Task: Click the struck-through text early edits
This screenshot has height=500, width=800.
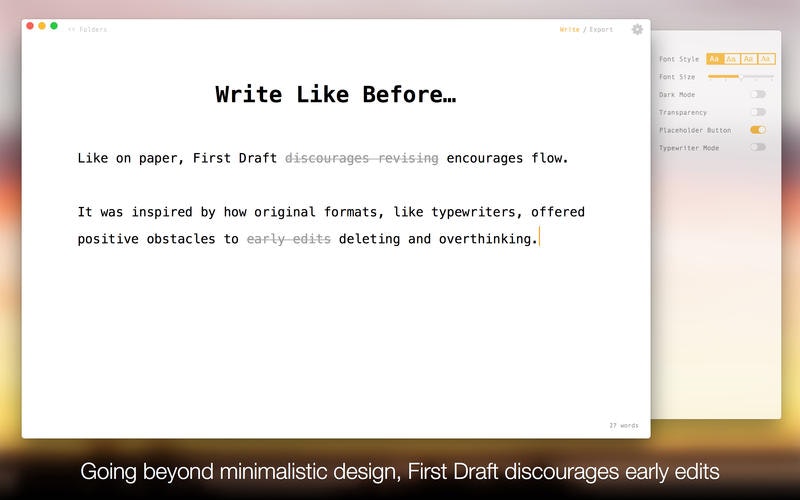Action: [x=289, y=239]
